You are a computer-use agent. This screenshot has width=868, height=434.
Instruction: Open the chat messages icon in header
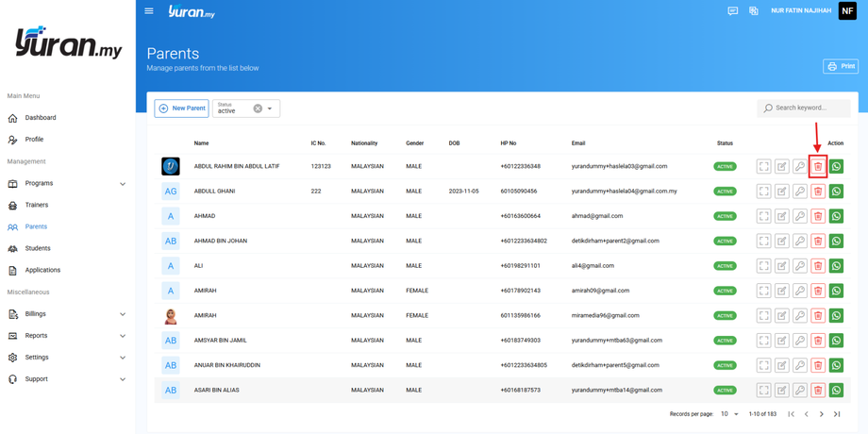pyautogui.click(x=732, y=11)
